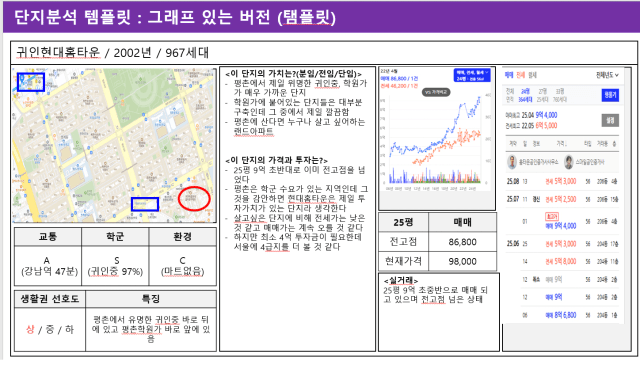This screenshot has height=376, width=640.
Task: Click the vs 가격비교 pill button
Action: pyautogui.click(x=436, y=92)
